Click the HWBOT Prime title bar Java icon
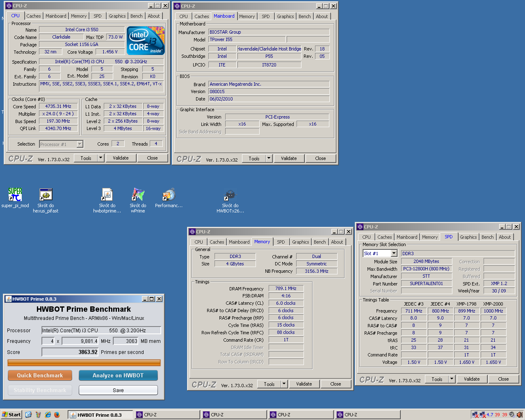 point(8,299)
